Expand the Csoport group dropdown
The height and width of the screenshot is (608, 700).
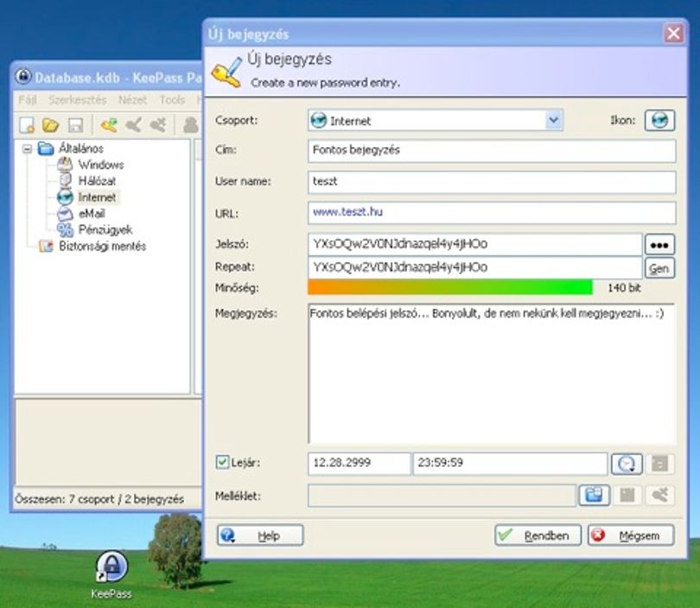[553, 120]
